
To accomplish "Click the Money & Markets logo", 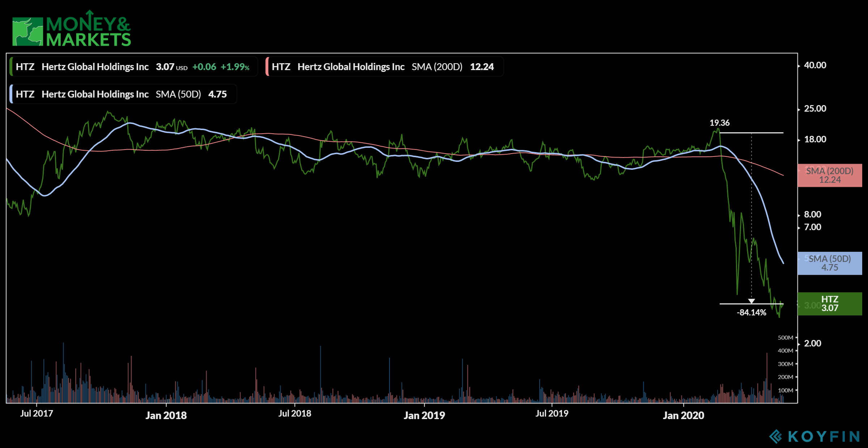I will pyautogui.click(x=72, y=28).
